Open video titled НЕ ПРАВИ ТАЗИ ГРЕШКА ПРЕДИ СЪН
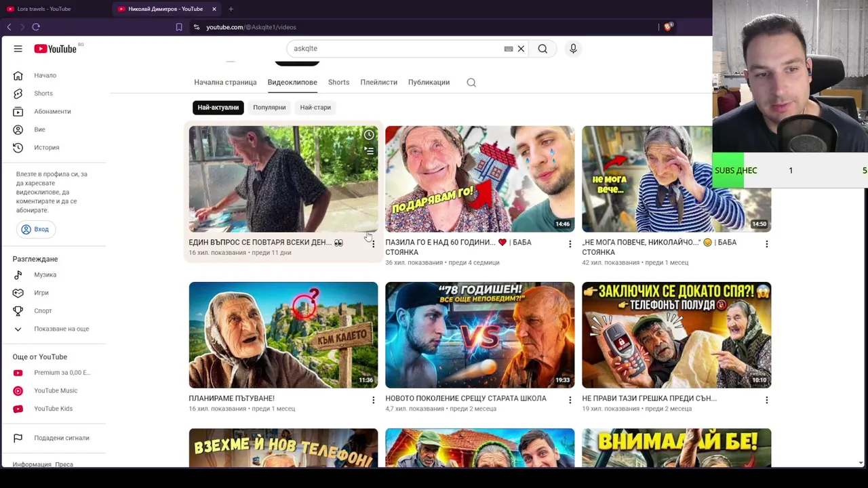Viewport: 868px width, 488px height. (x=649, y=399)
